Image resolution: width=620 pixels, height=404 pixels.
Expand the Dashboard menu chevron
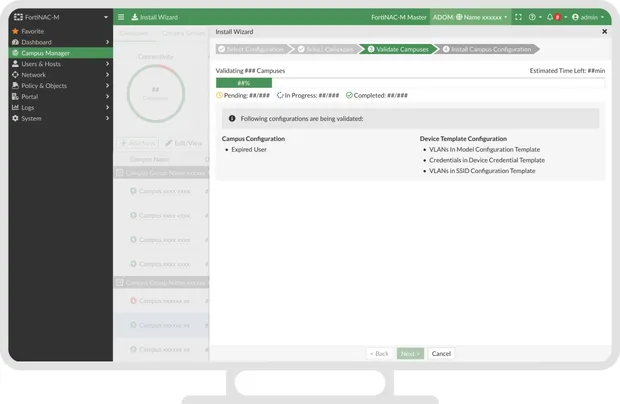point(107,42)
